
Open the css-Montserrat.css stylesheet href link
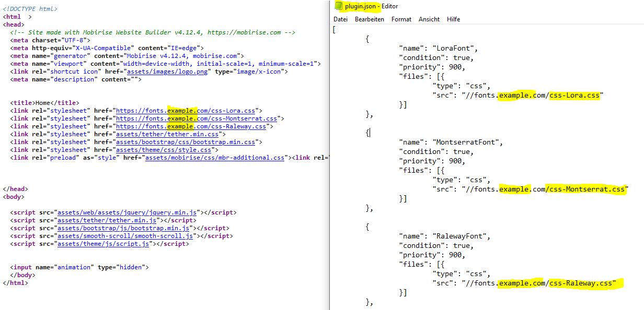coord(196,118)
